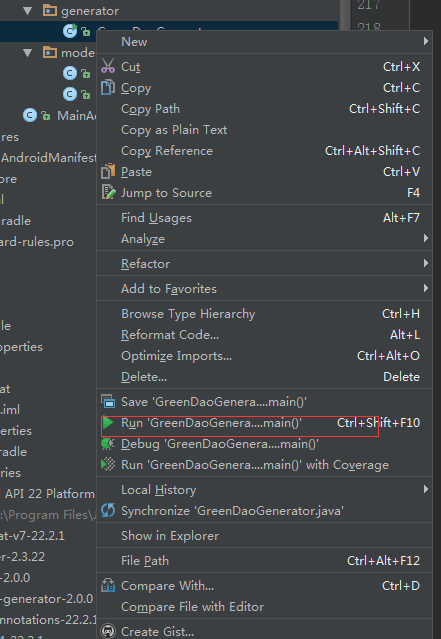The image size is (441, 639).
Task: Click the Run with Coverage icon
Action: (x=108, y=464)
